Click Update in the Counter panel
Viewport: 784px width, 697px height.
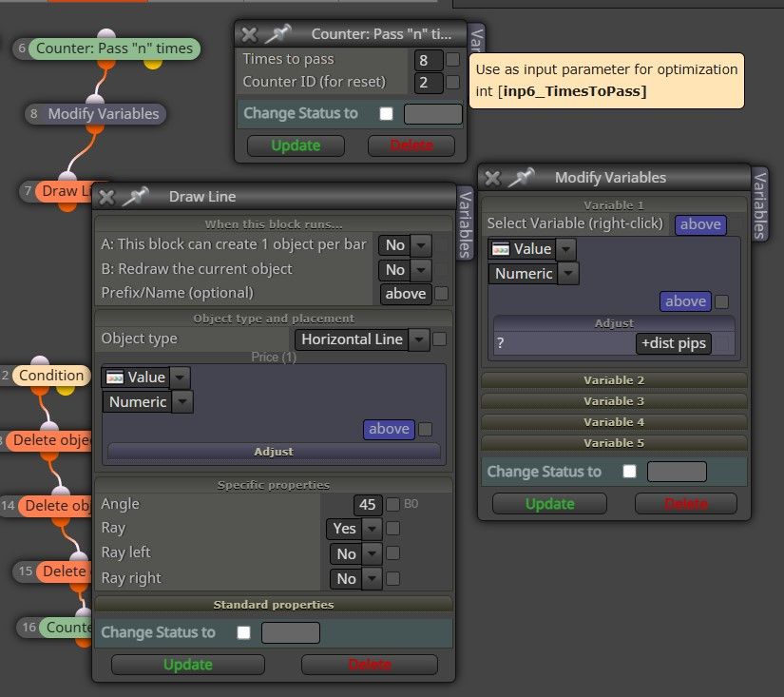pyautogui.click(x=296, y=145)
